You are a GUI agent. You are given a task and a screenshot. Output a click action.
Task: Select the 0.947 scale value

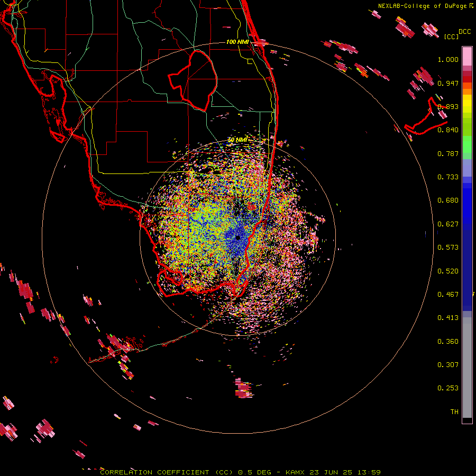pyautogui.click(x=448, y=83)
